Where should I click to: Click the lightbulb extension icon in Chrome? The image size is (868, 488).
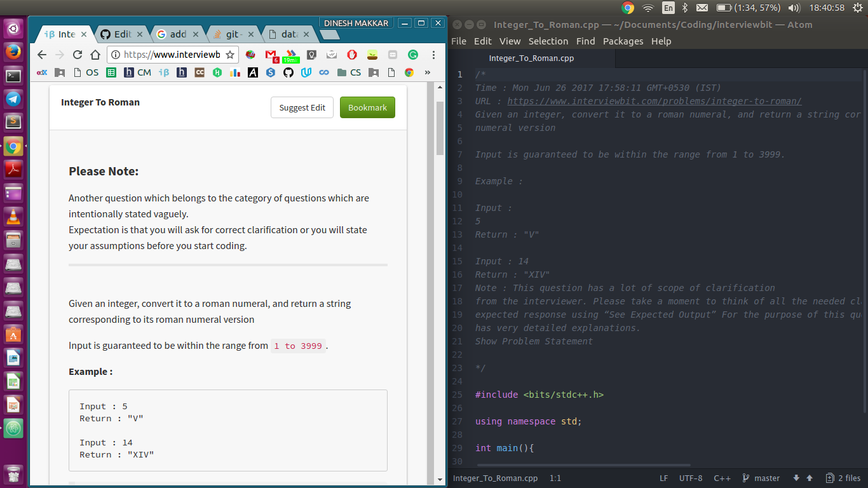[311, 55]
